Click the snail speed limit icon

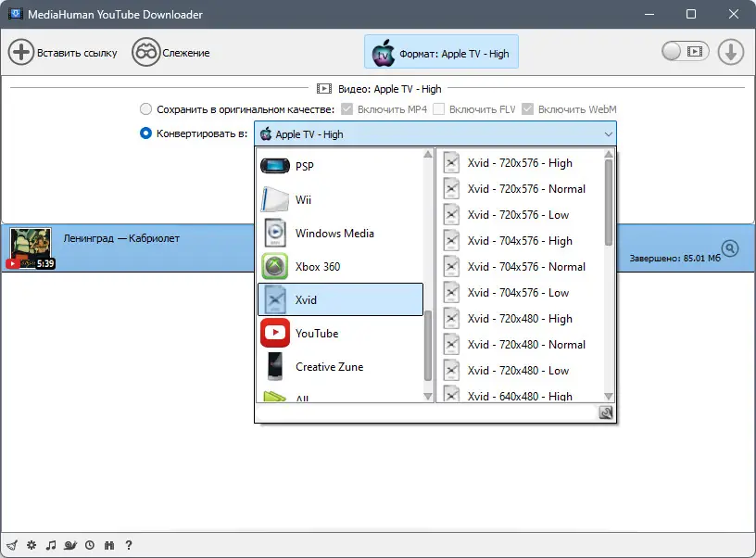(70, 545)
